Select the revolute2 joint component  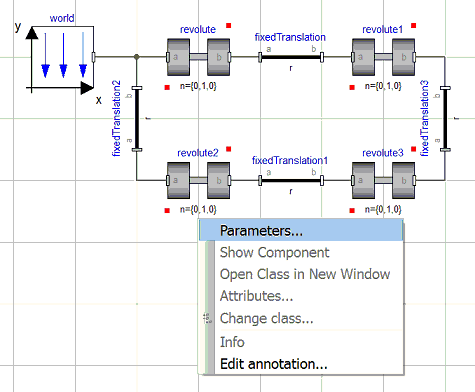coord(198,180)
